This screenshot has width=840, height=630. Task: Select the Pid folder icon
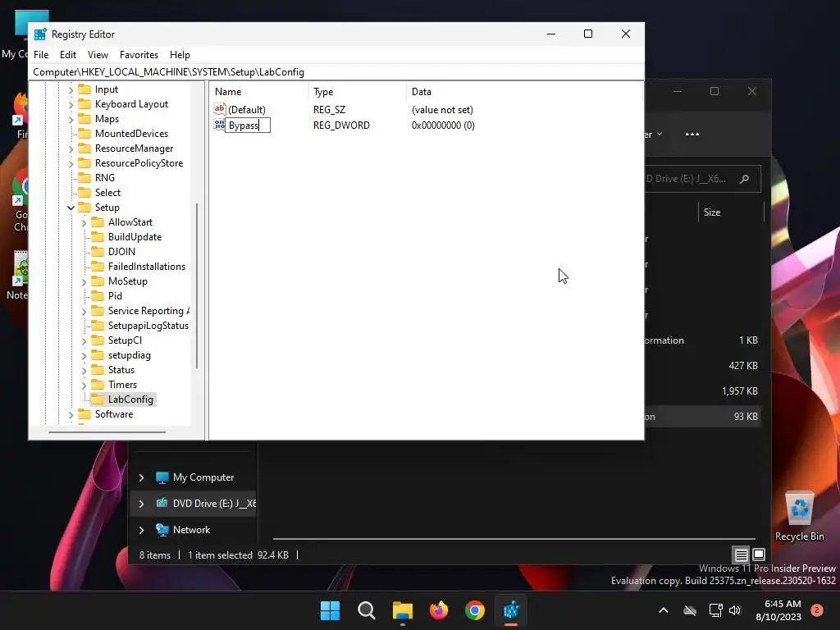(98, 295)
